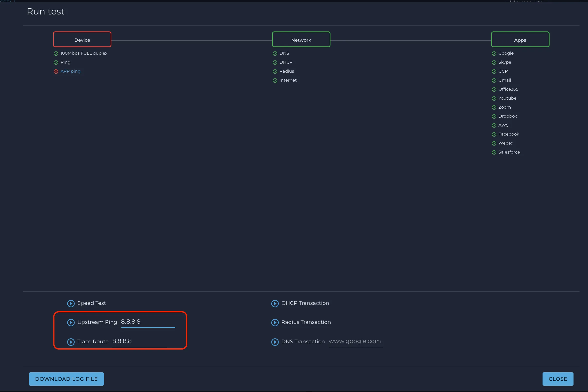Click the green check icon beside Ping
588x392 pixels.
[56, 62]
